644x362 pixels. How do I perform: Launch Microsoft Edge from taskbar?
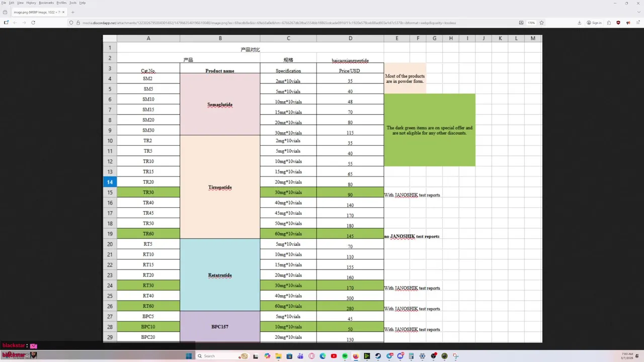323,356
